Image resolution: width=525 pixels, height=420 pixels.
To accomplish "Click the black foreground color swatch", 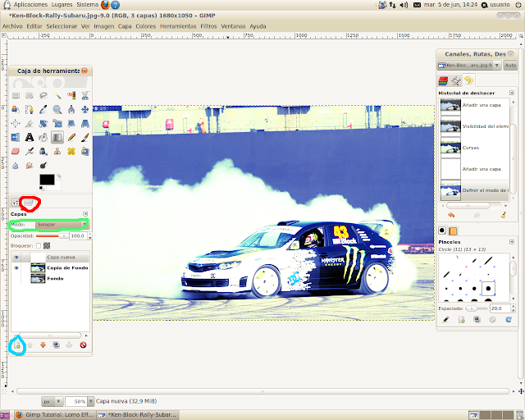I will coord(47,180).
